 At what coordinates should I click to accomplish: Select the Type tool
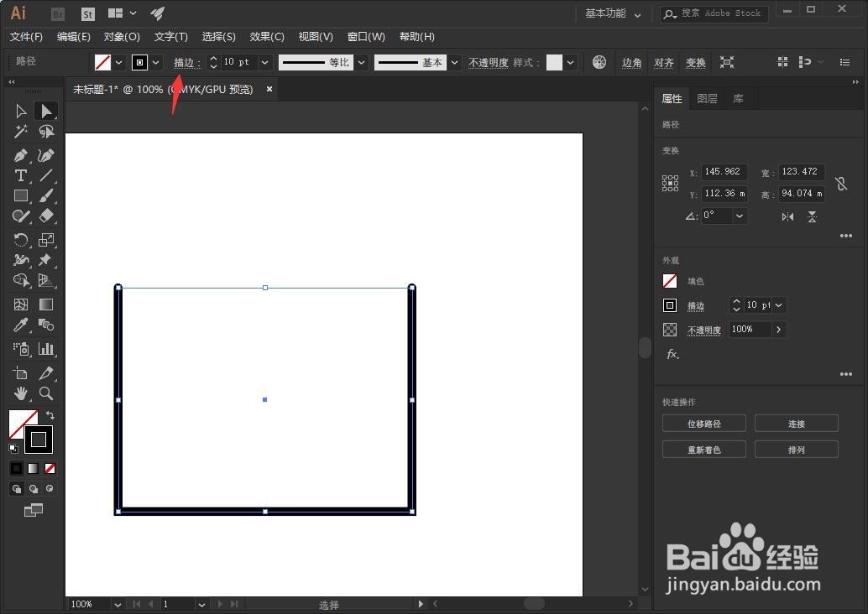pyautogui.click(x=20, y=176)
